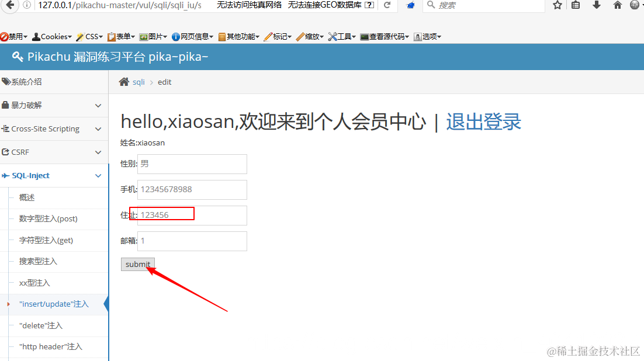
Task: Open the 标记 toolbar menu
Action: tap(278, 37)
